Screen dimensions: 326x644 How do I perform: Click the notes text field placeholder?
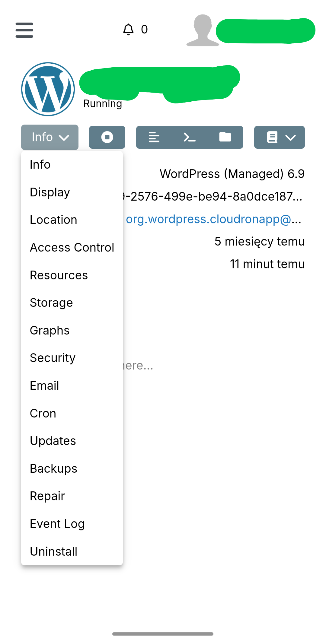pos(139,366)
